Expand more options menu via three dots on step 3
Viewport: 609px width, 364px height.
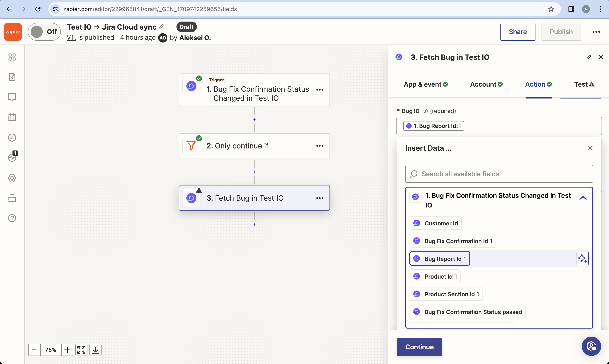(x=320, y=198)
